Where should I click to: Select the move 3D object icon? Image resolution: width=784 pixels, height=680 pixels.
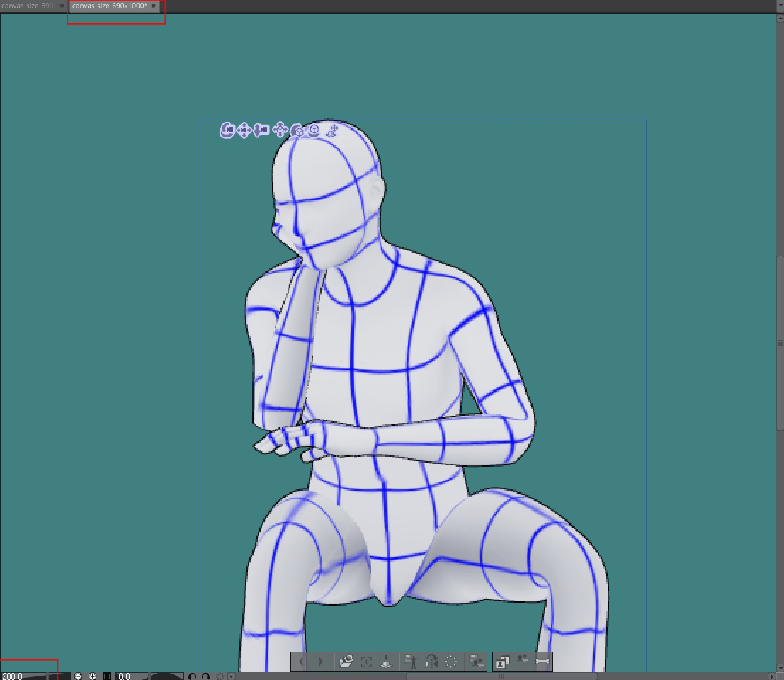pos(280,130)
